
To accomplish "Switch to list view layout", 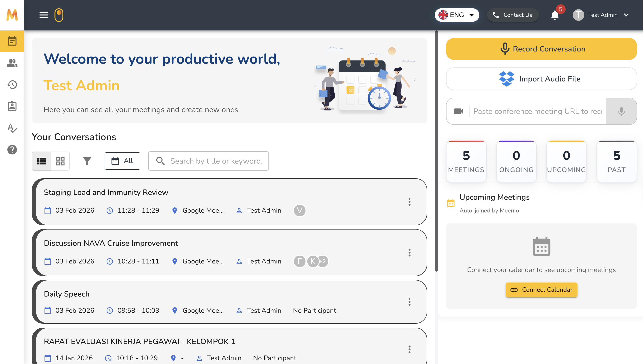I will [x=41, y=161].
